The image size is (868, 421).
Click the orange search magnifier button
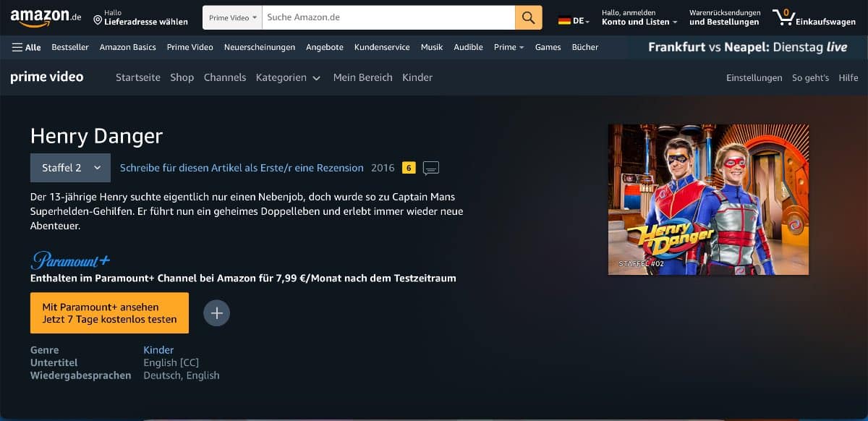point(529,17)
